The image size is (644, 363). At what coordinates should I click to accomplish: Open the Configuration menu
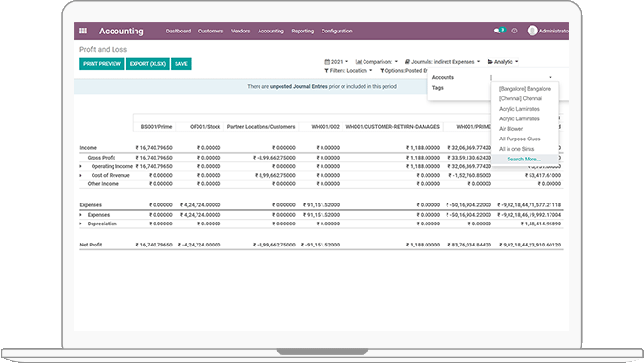tap(337, 31)
